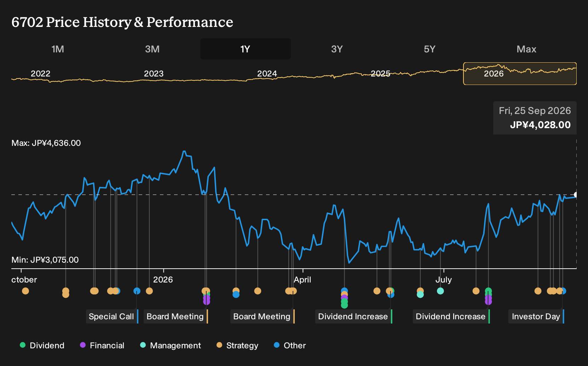Click the July axis label

click(444, 280)
